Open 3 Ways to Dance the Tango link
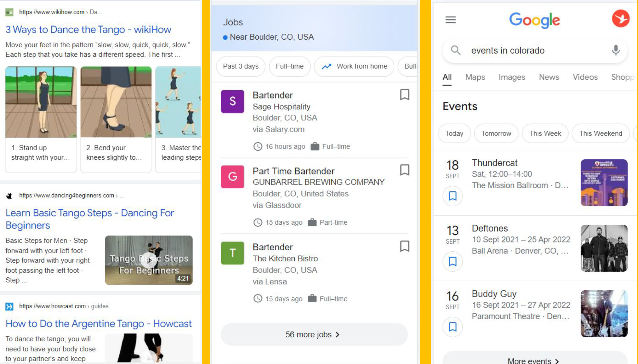638x364 pixels. 88,30
